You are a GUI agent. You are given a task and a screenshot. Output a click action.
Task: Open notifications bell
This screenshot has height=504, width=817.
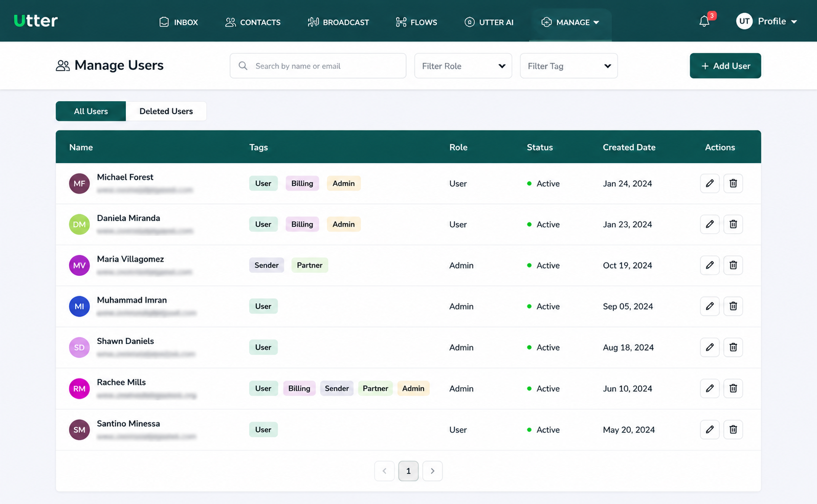(704, 21)
